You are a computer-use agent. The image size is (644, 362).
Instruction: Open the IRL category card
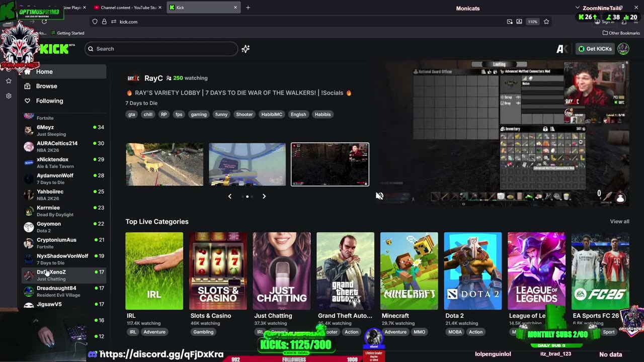click(x=154, y=271)
